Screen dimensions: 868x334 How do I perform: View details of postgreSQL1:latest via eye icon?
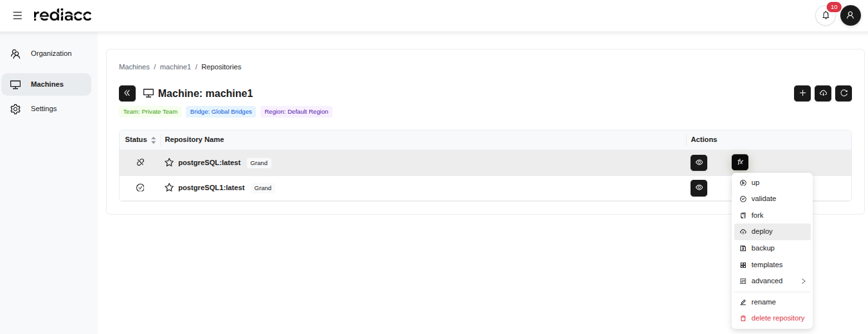(x=699, y=188)
